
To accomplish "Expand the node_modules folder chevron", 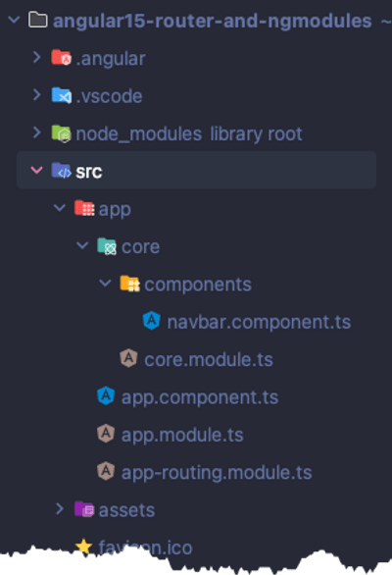I will point(36,132).
